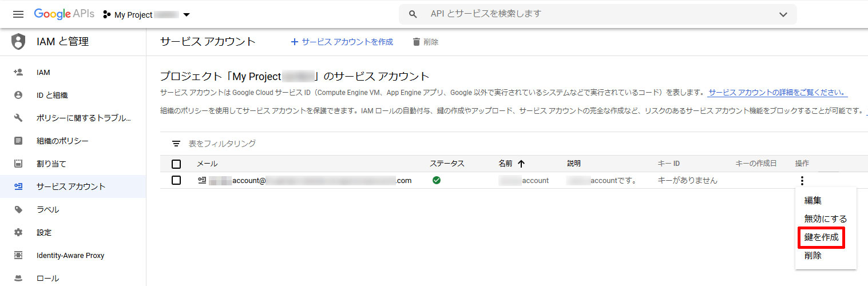Click the Identity-Aware Proxy icon
Screen dimensions: 868x286
pos(18,256)
